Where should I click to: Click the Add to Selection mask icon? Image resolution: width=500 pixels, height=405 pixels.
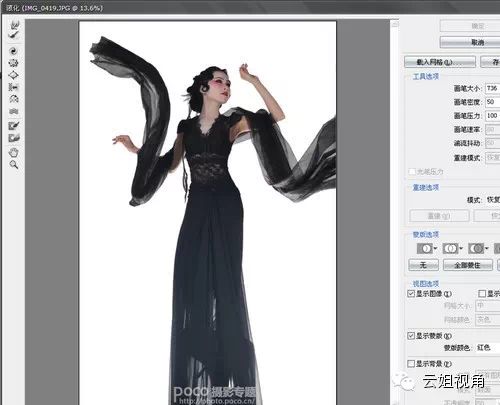pos(450,249)
